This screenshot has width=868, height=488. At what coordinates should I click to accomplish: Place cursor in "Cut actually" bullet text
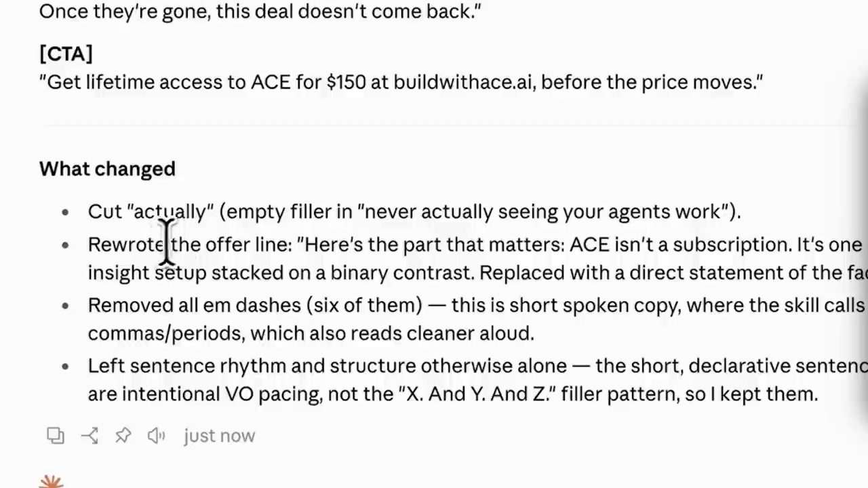click(x=414, y=211)
